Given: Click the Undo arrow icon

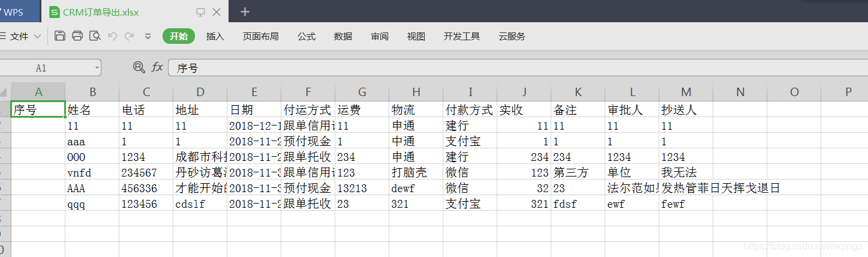Looking at the screenshot, I should (112, 36).
